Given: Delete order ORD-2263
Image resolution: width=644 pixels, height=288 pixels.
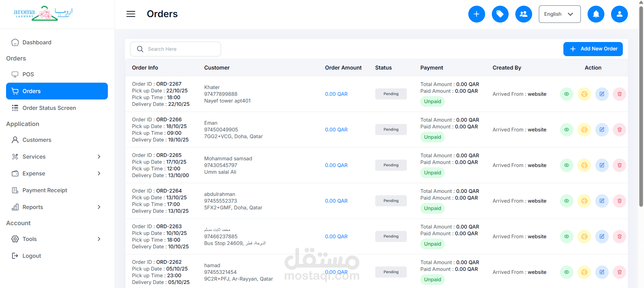Looking at the screenshot, I should point(619,237).
